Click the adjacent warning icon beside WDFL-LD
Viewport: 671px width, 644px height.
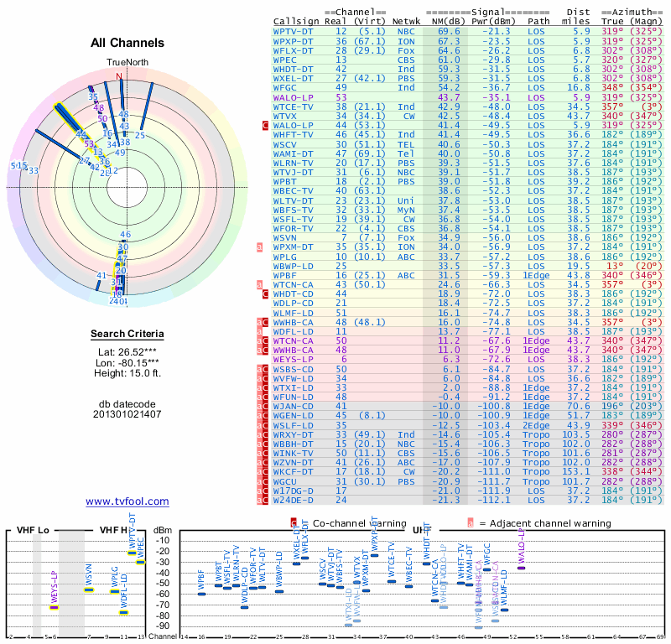coord(259,332)
